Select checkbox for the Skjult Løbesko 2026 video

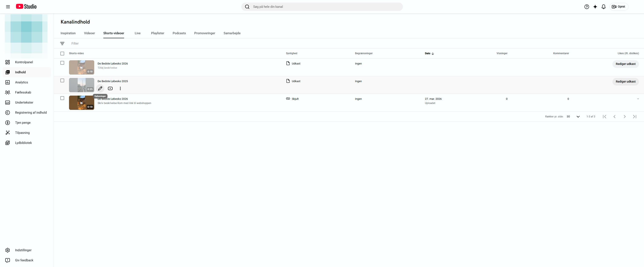click(x=62, y=98)
